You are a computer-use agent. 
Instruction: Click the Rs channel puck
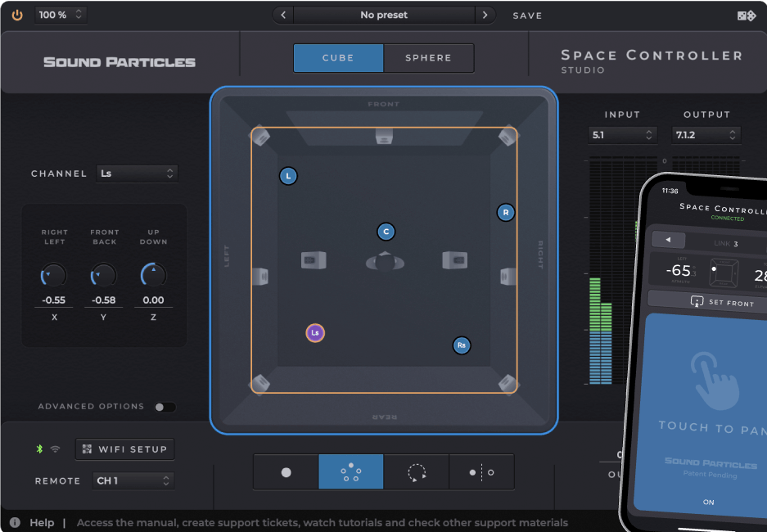tap(462, 345)
